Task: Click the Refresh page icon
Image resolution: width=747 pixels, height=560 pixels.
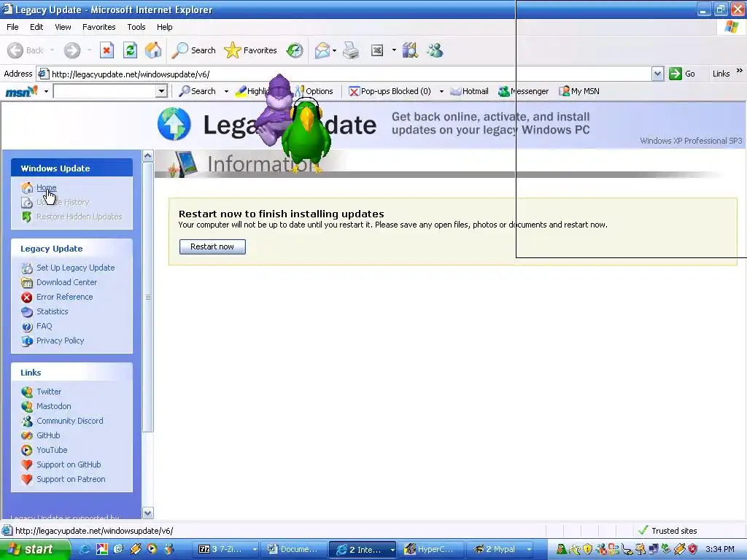Action: [130, 50]
